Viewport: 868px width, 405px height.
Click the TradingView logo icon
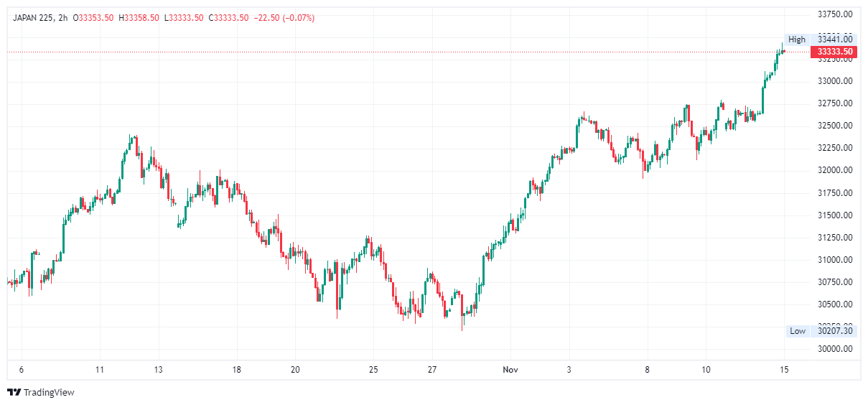pyautogui.click(x=14, y=393)
